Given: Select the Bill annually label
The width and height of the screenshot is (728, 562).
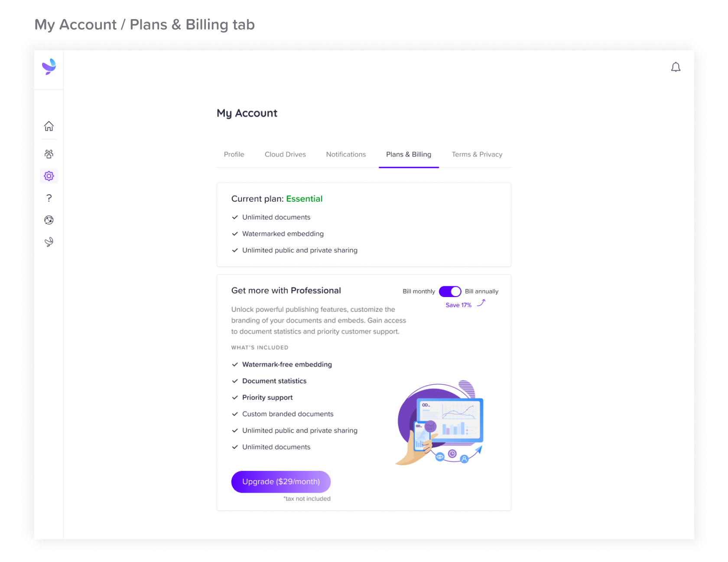Looking at the screenshot, I should (481, 291).
